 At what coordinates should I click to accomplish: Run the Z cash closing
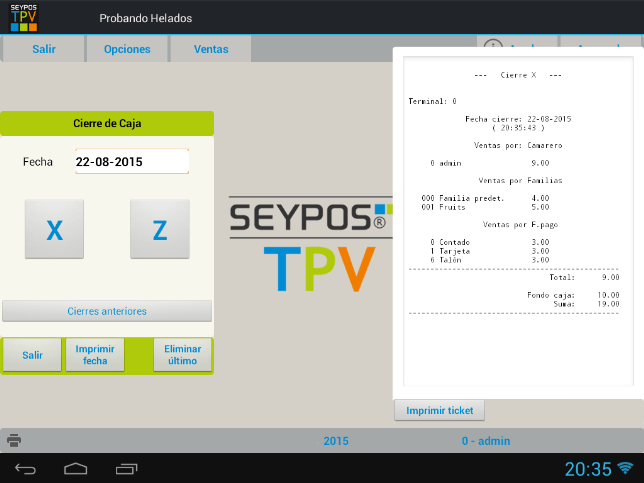point(159,229)
